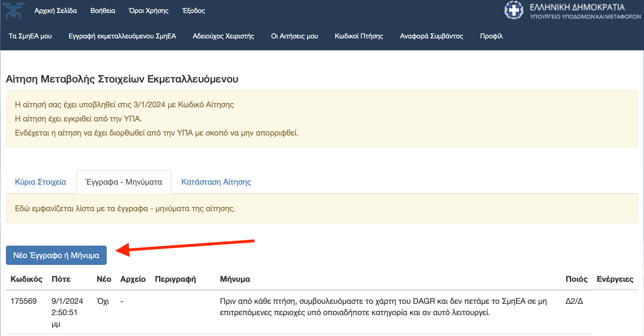Open Όροι Χρήσης terms link

click(148, 11)
